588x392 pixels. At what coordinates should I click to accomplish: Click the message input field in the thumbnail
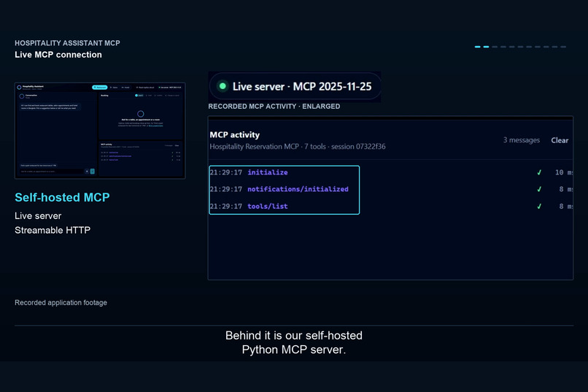pos(51,172)
